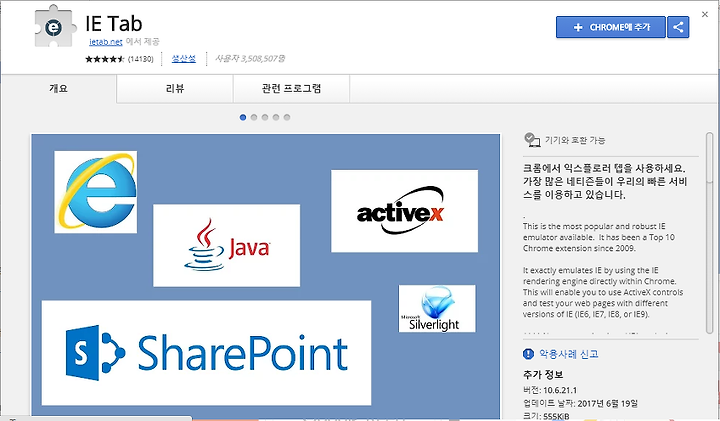Select the first screenshot carousel dot
This screenshot has height=421, width=720.
[x=243, y=118]
